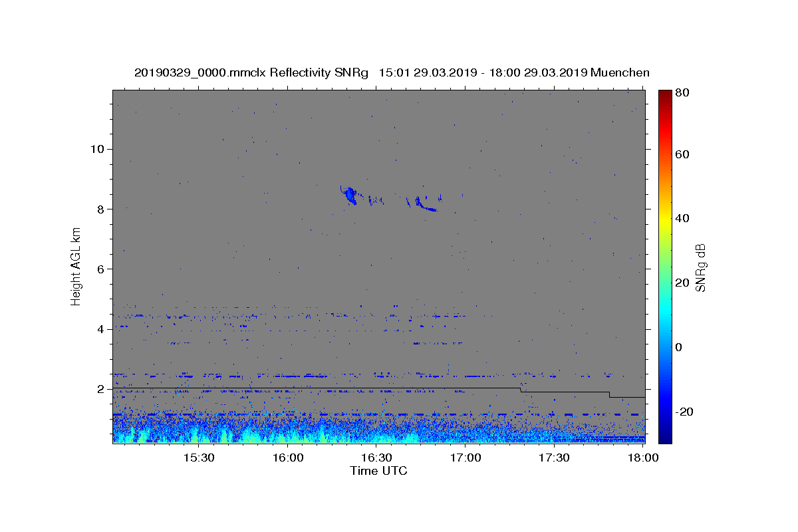Image resolution: width=798 pixels, height=532 pixels.
Task: Click the height tick label 10
Action: (x=97, y=149)
